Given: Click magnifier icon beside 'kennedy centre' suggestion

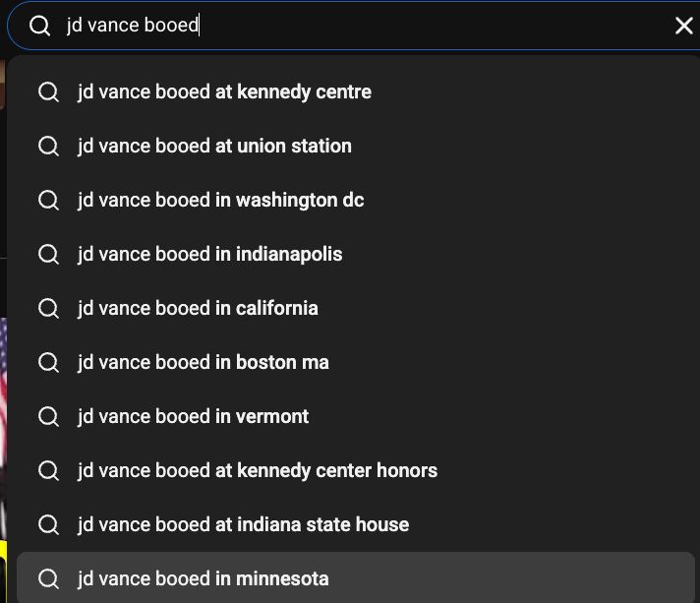Looking at the screenshot, I should tap(48, 92).
